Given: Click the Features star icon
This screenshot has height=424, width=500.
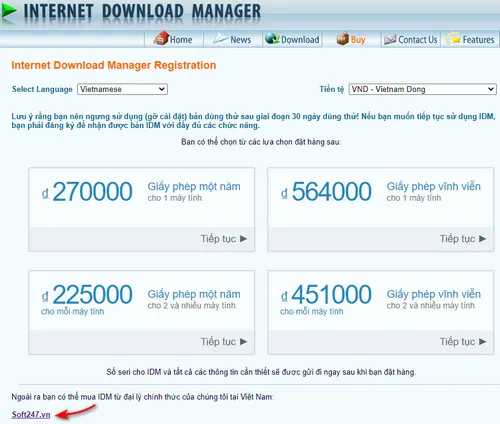Looking at the screenshot, I should click(x=453, y=39).
